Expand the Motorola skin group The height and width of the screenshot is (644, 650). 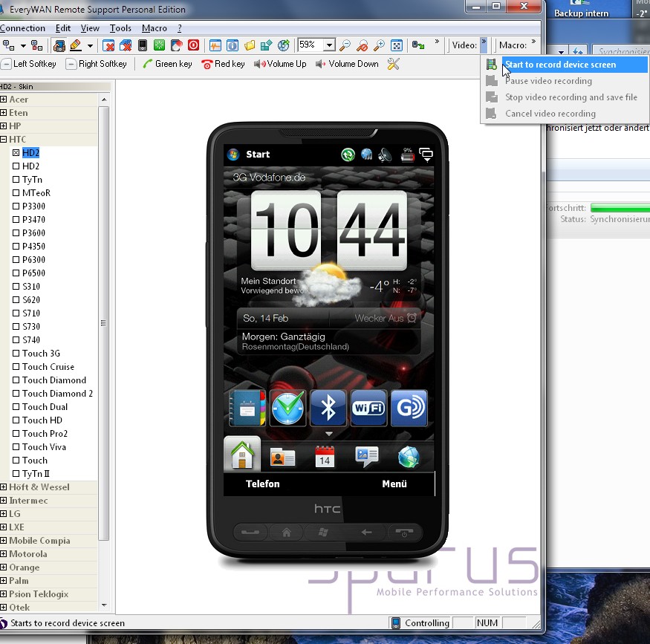[3, 554]
